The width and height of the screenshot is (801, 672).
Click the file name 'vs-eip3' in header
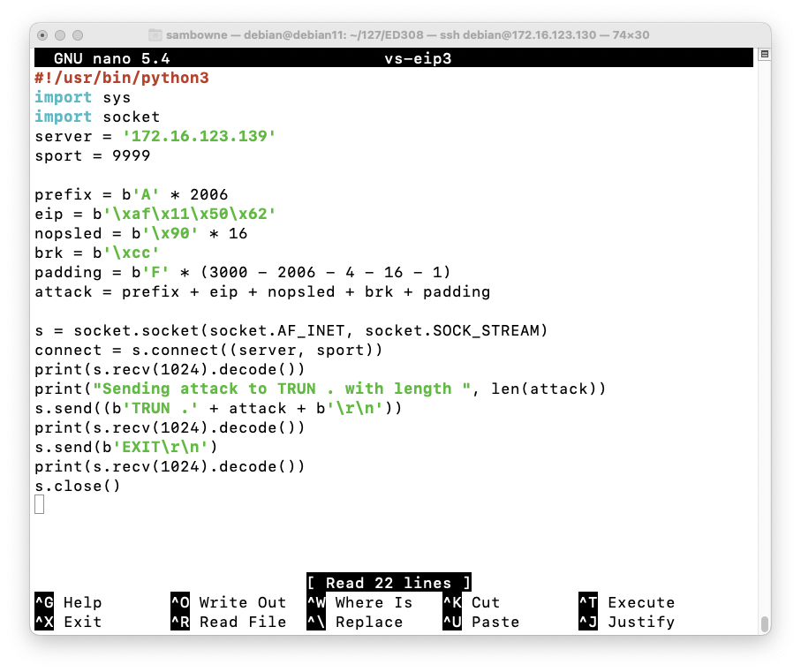point(418,59)
